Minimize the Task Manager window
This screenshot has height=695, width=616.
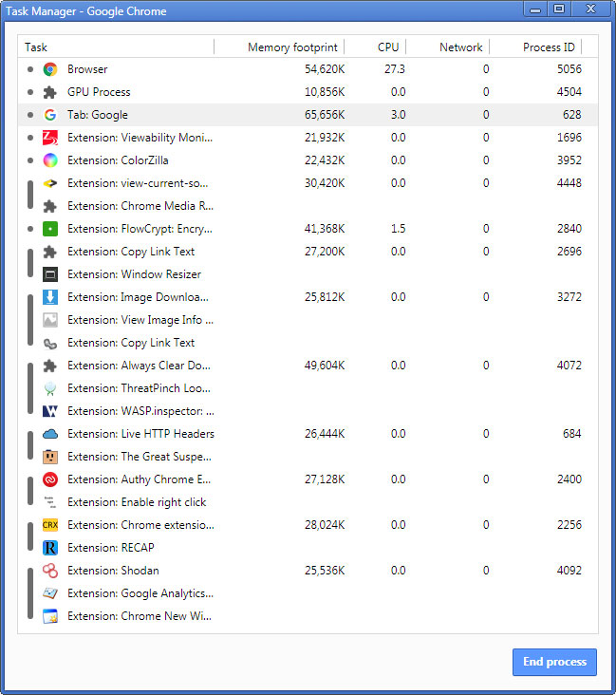(535, 9)
